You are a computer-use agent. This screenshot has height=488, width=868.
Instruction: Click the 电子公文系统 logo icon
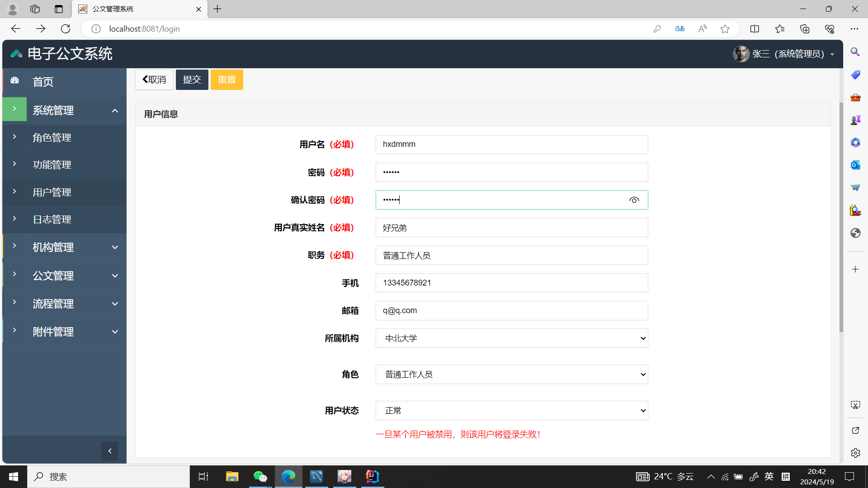pos(17,54)
